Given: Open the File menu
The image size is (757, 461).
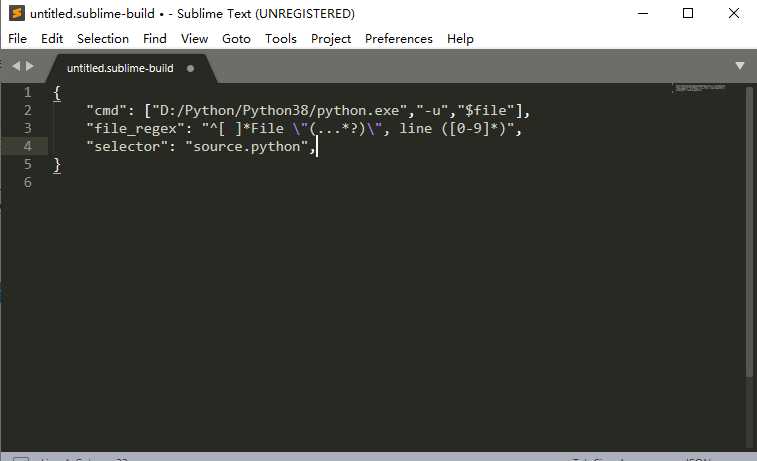Looking at the screenshot, I should coord(17,39).
